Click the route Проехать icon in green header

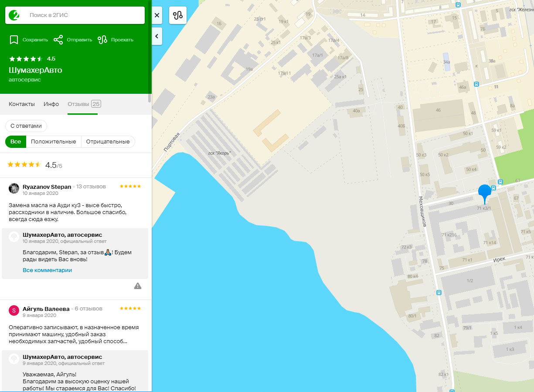[102, 40]
